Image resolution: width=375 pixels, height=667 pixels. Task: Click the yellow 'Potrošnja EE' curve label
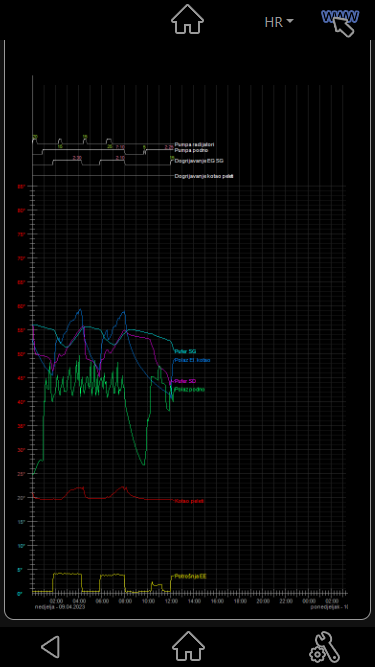pyautogui.click(x=190, y=576)
